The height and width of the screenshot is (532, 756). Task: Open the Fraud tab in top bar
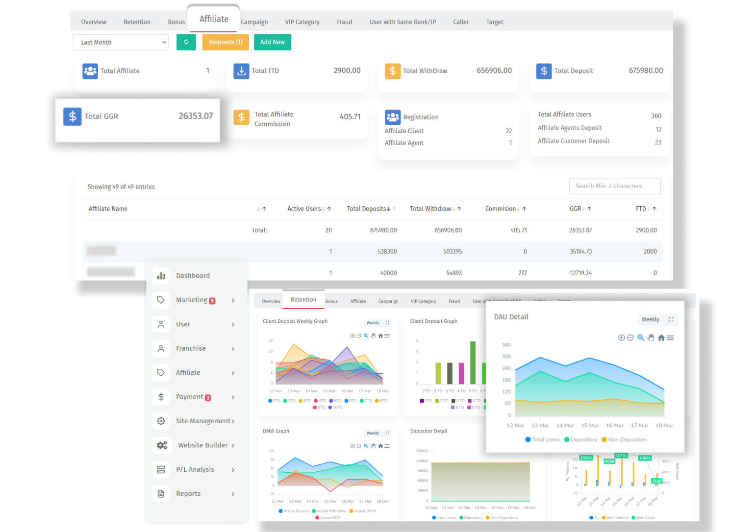click(x=344, y=22)
